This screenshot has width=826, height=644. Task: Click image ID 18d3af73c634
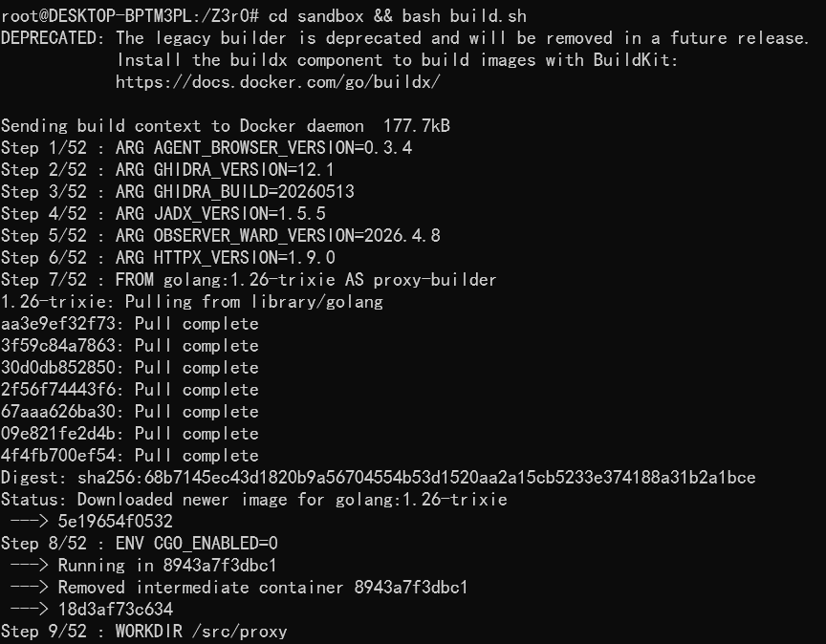pos(116,610)
